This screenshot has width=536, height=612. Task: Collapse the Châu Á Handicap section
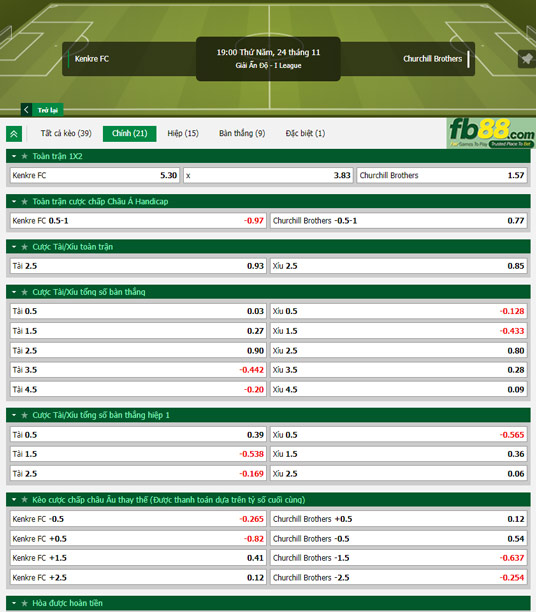click(x=14, y=201)
